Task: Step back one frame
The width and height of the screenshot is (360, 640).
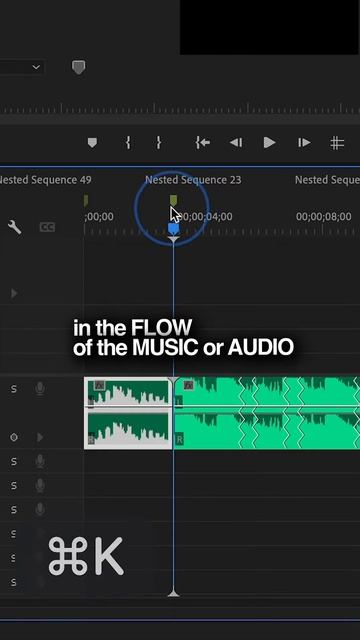Action: point(236,142)
